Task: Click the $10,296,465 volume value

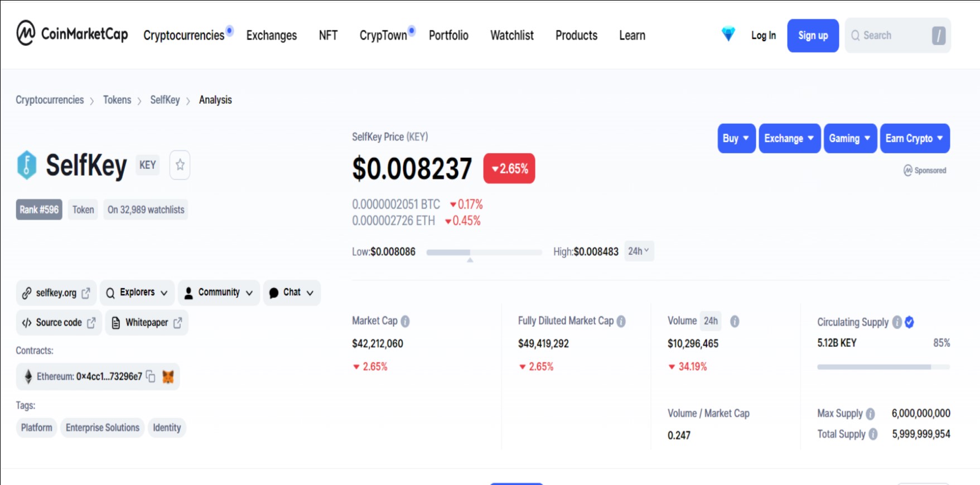Action: (x=693, y=343)
